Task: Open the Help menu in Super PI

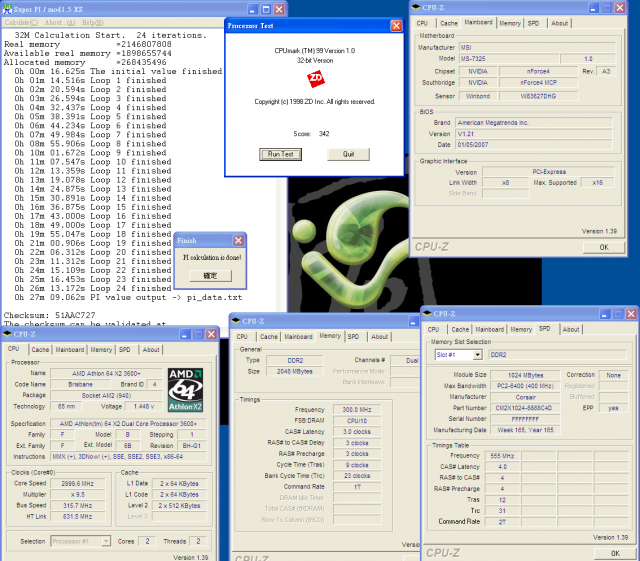Action: (93, 22)
